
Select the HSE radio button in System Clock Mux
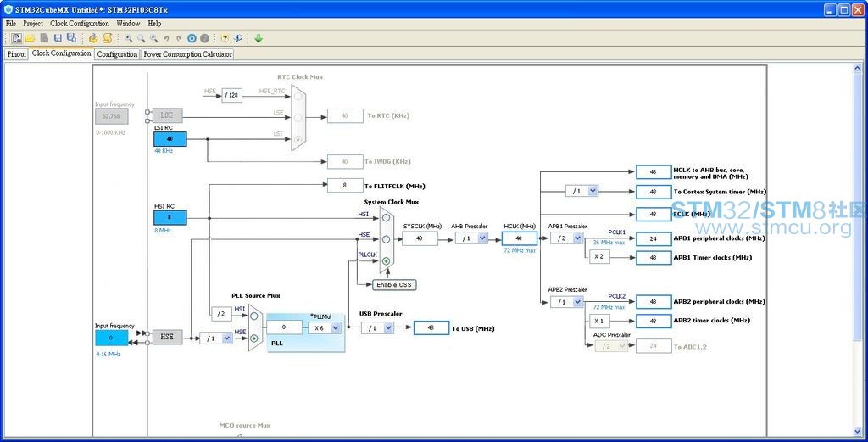pyautogui.click(x=386, y=239)
